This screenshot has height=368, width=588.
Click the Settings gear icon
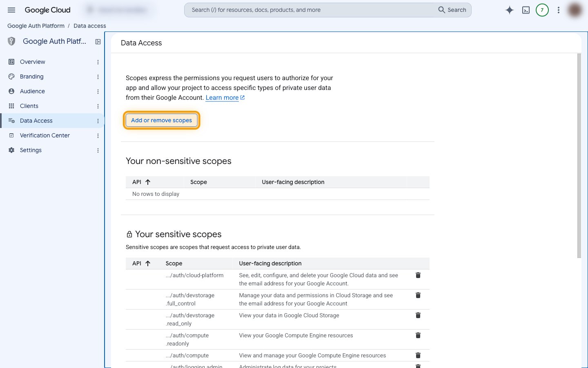pyautogui.click(x=11, y=150)
